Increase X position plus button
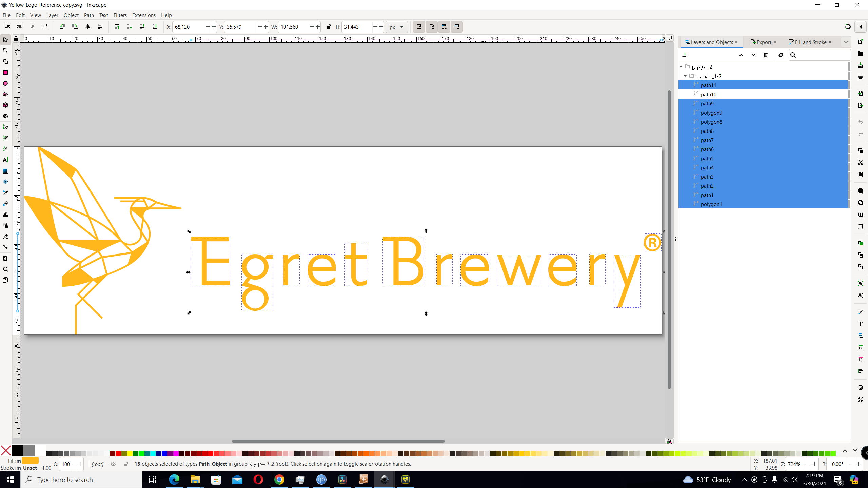This screenshot has height=488, width=868. click(x=214, y=27)
